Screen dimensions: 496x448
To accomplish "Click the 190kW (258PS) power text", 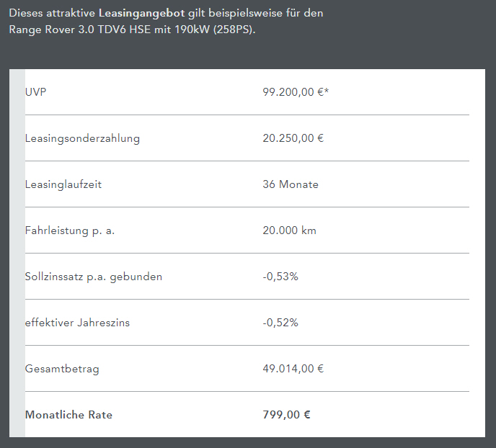I will click(x=216, y=30).
